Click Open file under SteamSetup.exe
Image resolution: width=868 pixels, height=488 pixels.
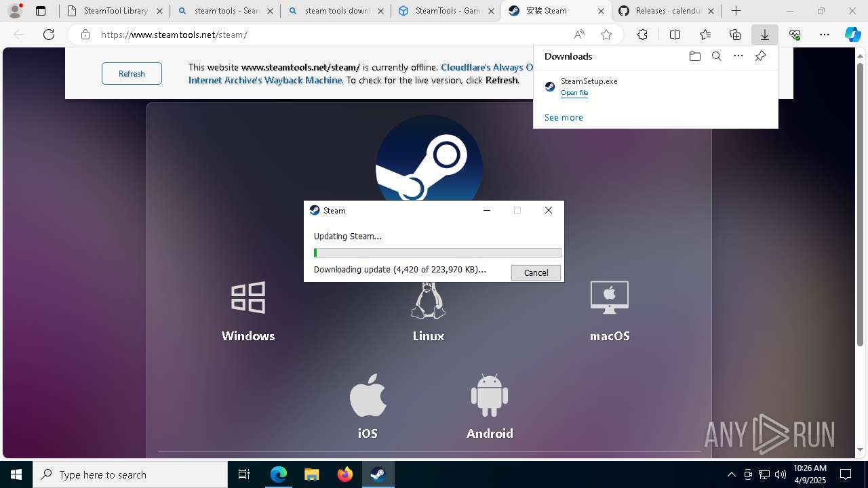574,93
